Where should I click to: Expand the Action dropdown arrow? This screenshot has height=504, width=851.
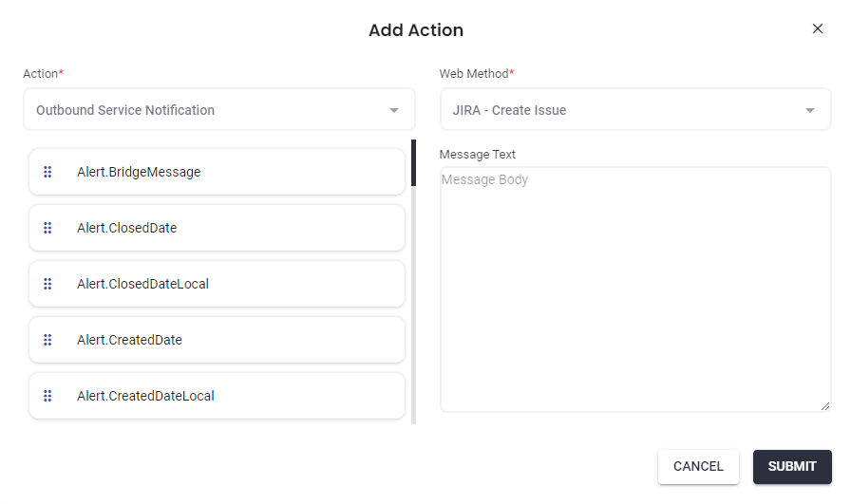394,110
